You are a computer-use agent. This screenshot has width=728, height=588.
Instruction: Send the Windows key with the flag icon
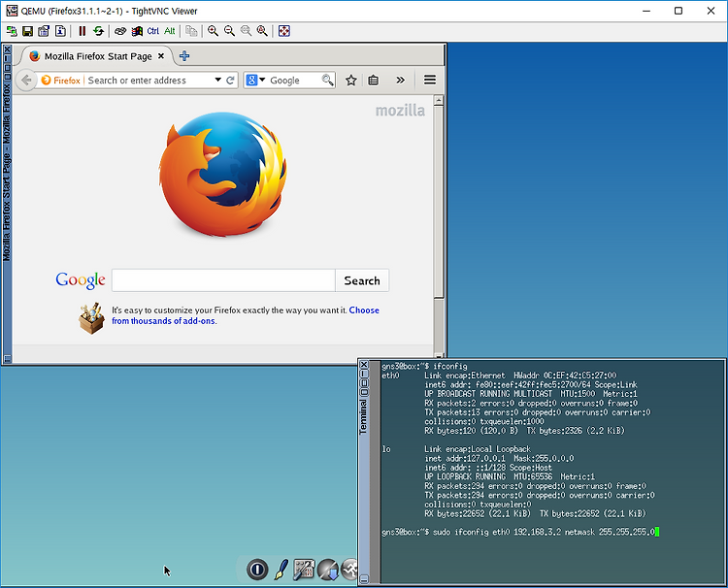tap(137, 31)
